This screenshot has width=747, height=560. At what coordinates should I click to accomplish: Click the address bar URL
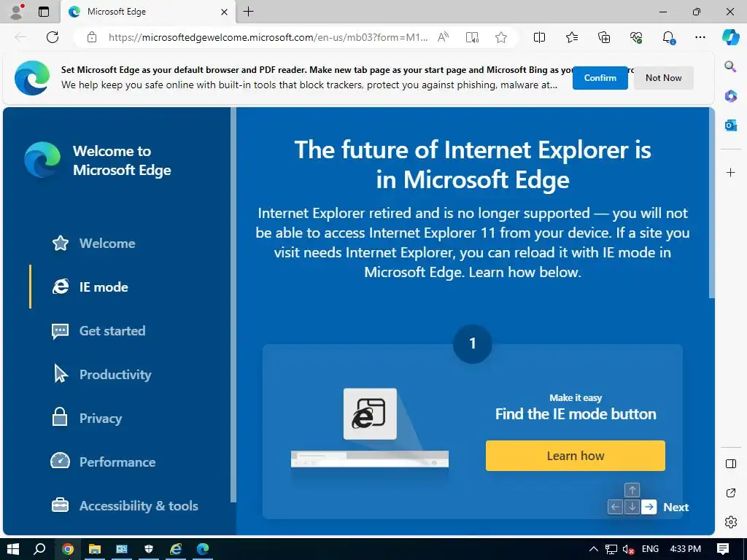(x=268, y=37)
